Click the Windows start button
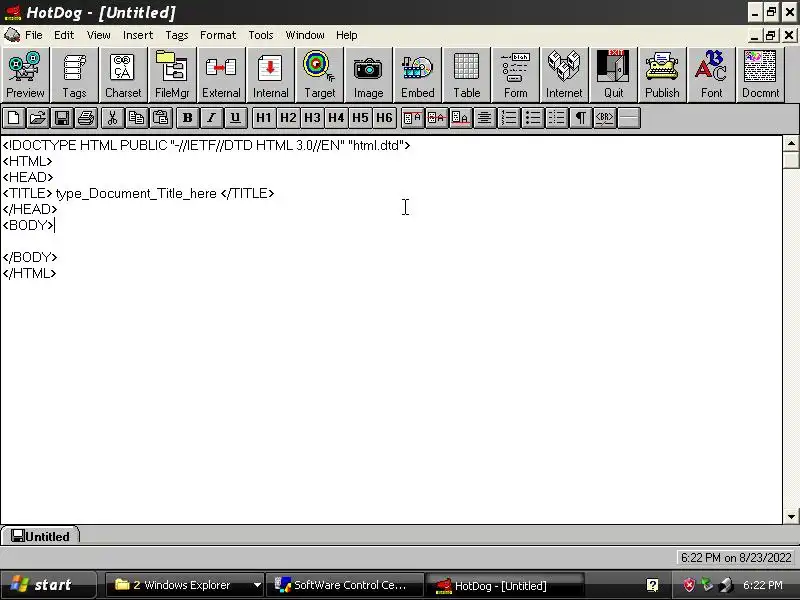800x600 pixels. [x=47, y=585]
